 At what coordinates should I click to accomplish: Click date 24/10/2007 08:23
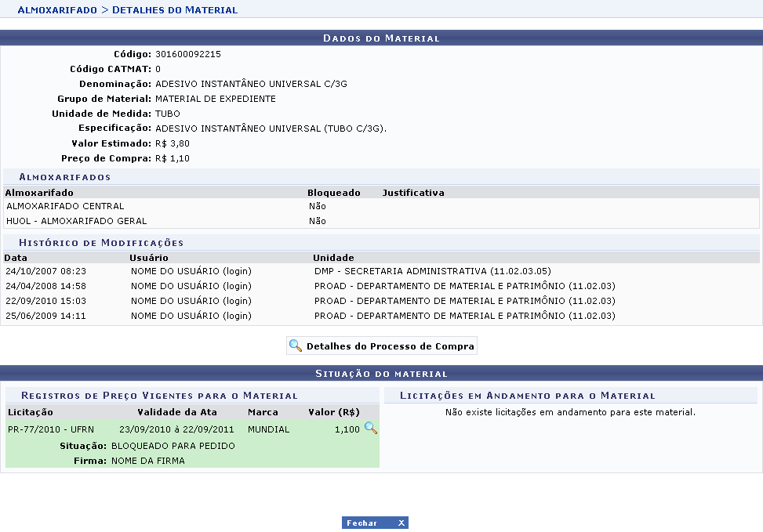coord(45,271)
